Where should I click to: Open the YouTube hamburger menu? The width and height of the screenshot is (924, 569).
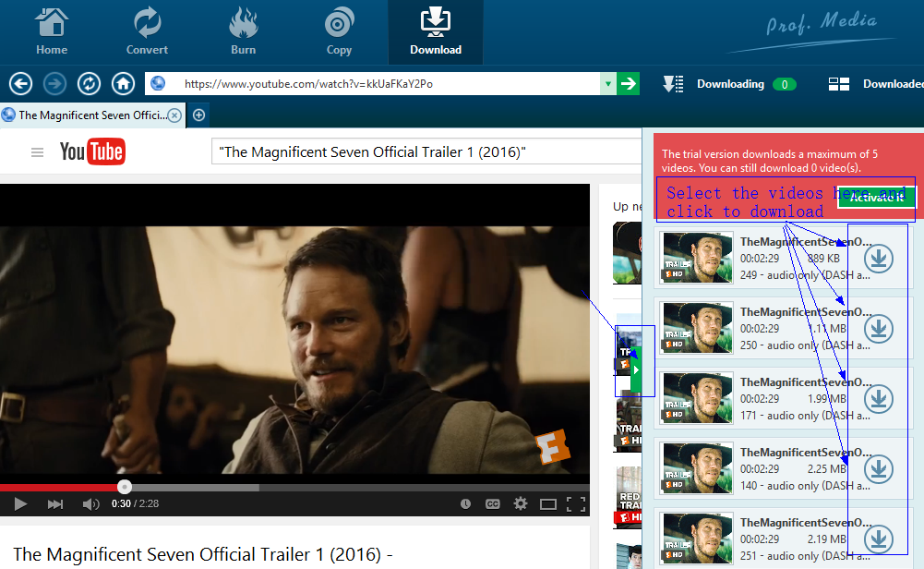(x=37, y=152)
